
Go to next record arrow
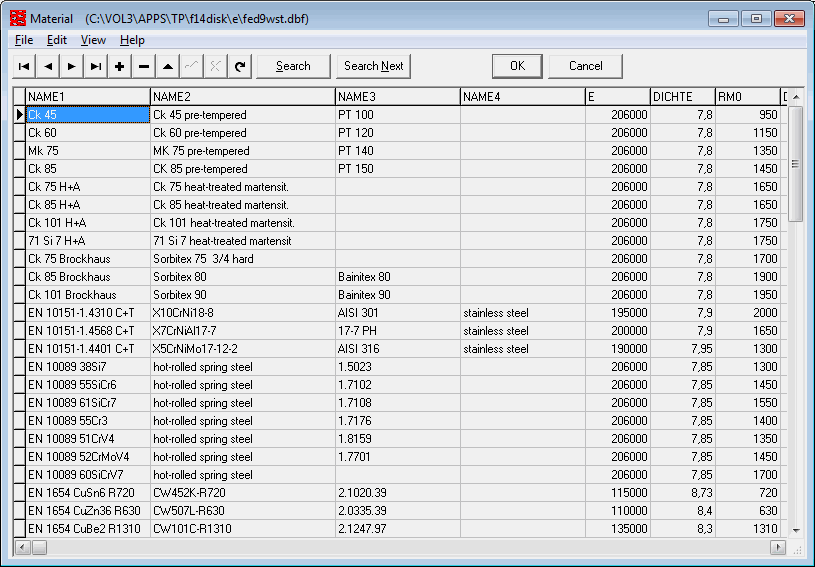pos(72,66)
